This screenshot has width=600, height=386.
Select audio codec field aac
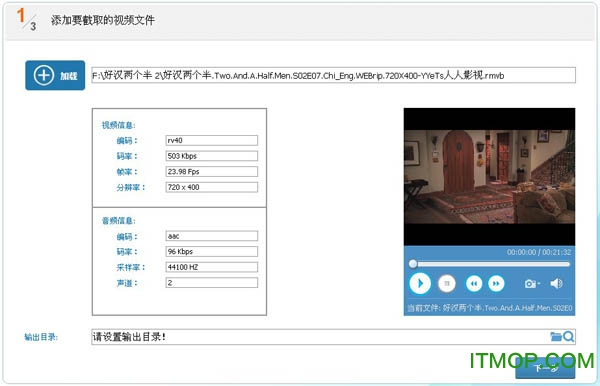point(212,236)
